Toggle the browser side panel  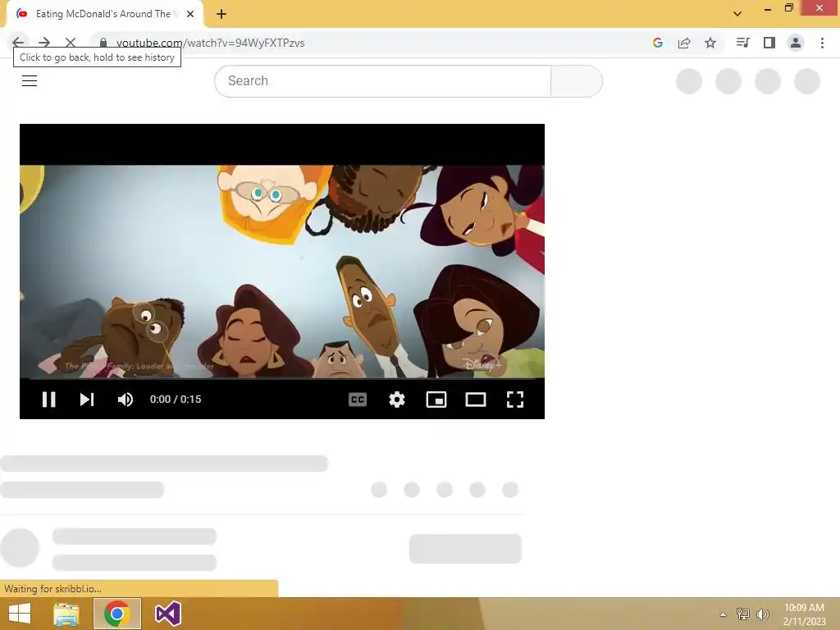769,43
